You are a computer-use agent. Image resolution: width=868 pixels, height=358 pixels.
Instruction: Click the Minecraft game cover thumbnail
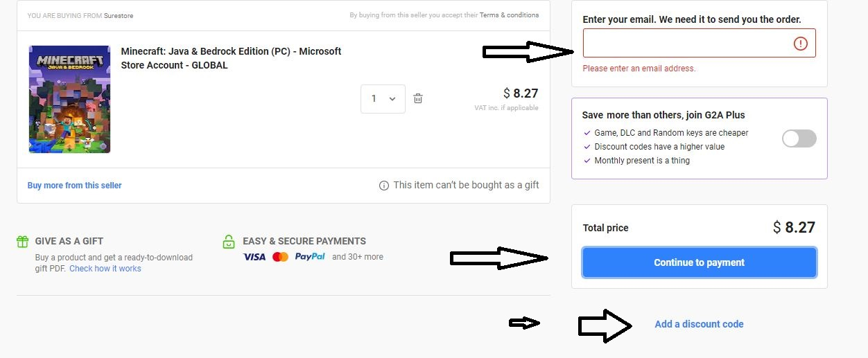(69, 99)
